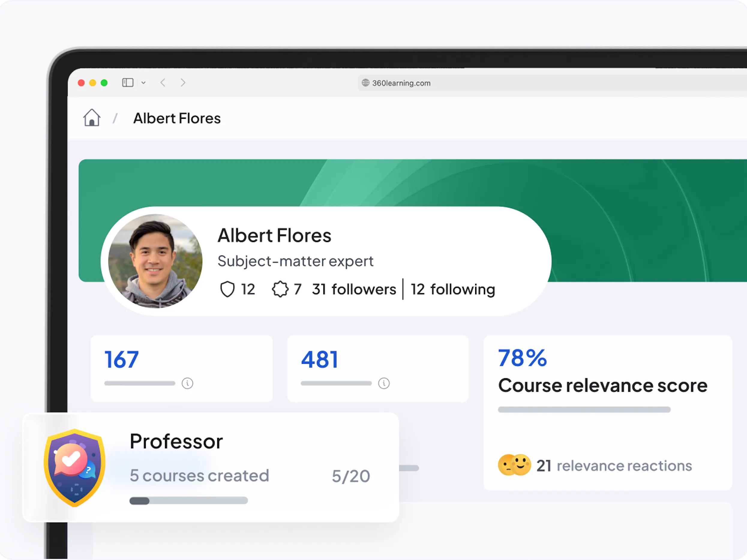Maximize the browser with green button
This screenshot has width=747, height=560.
coord(104,83)
